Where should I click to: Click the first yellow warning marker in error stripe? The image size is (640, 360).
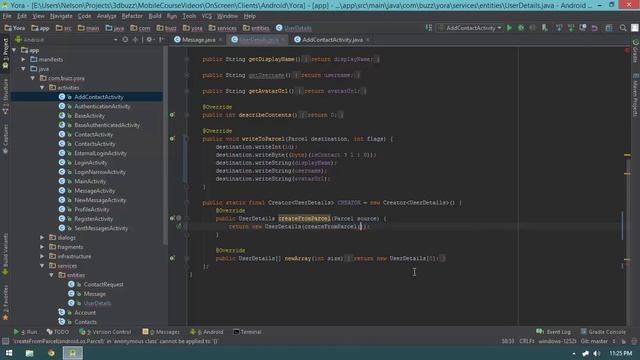coord(627,155)
